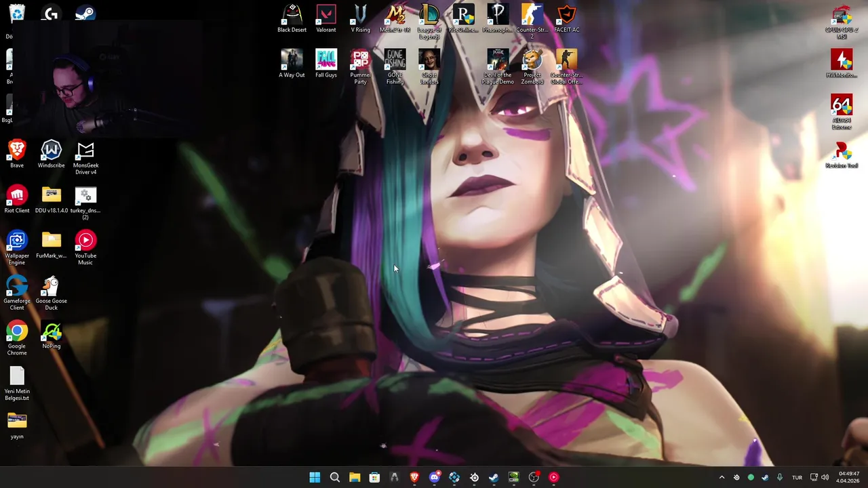Open YouTube Music taskbar icon

pos(554,477)
